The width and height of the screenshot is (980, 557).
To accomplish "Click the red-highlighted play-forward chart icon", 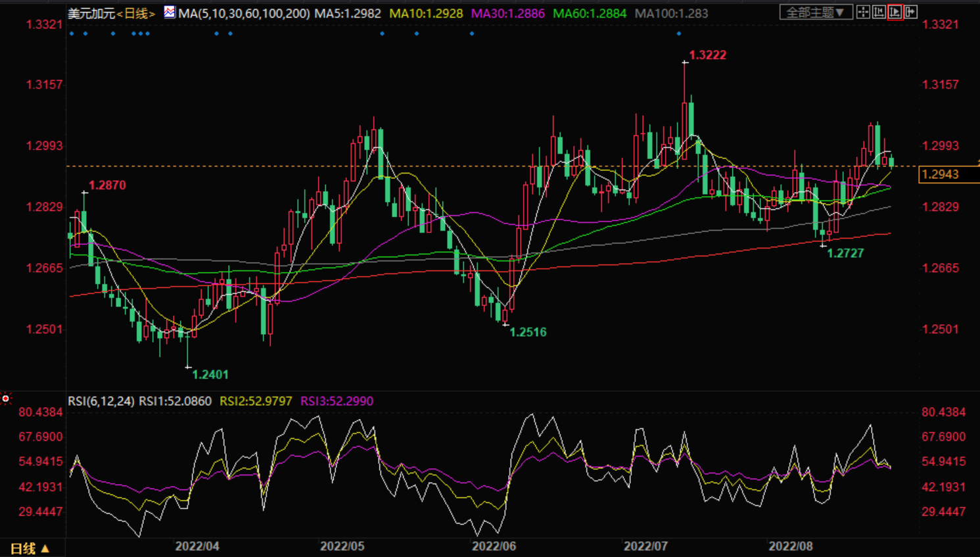I will [x=895, y=12].
